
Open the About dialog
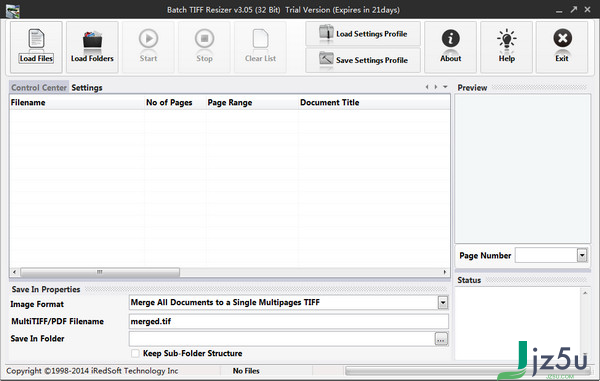[450, 47]
